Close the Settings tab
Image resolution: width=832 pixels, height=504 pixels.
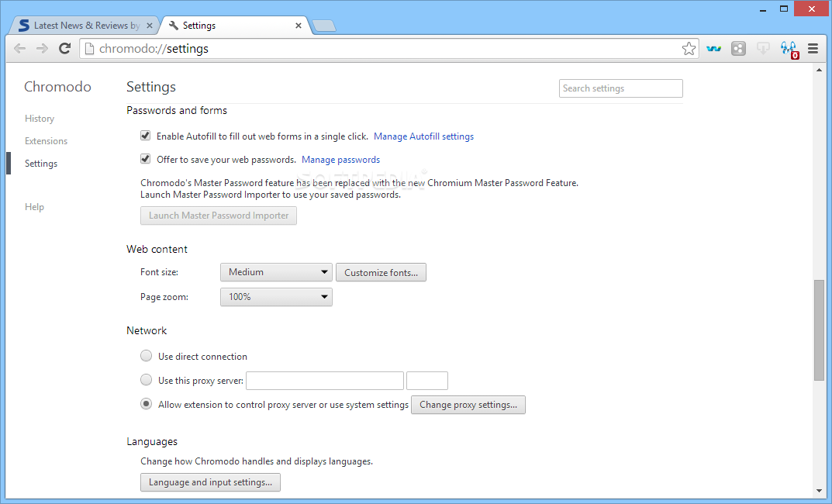pos(299,26)
